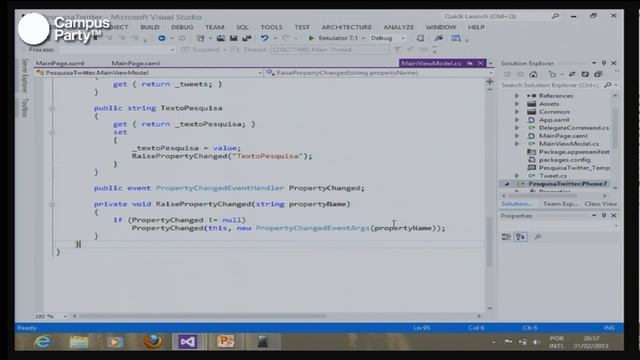640x360 pixels.
Task: Click the New Project toolbar icon
Action: pos(200,38)
